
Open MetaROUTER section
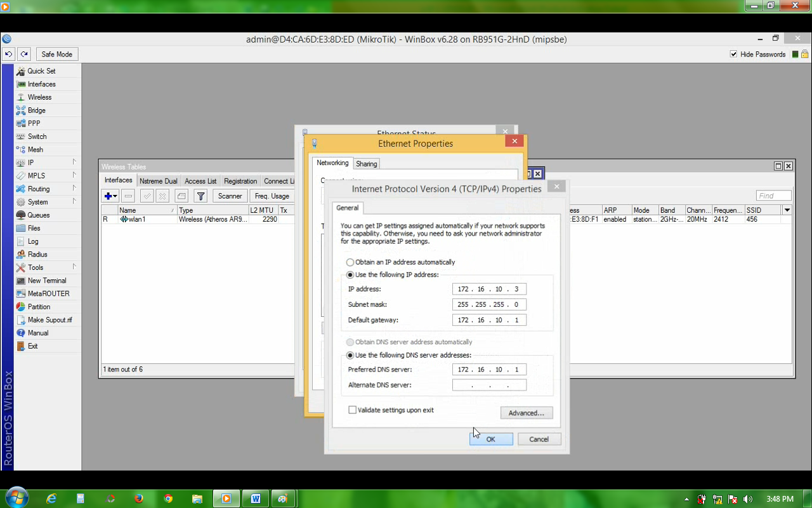point(48,293)
